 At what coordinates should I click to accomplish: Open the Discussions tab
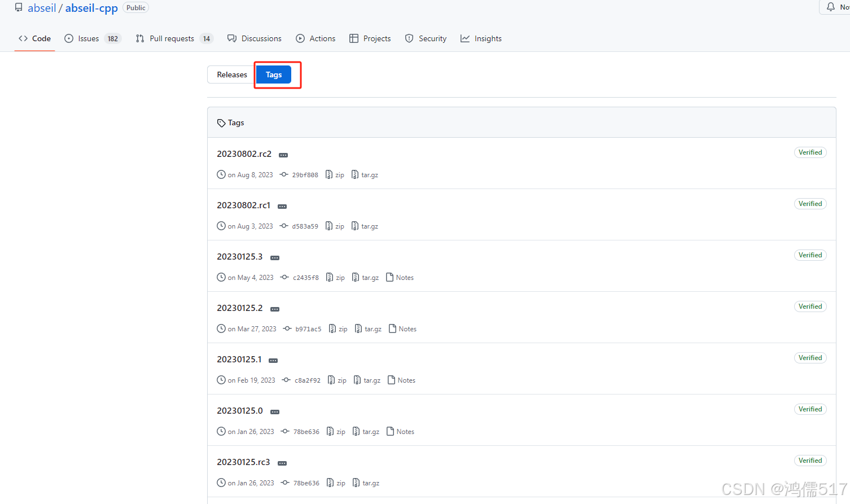(x=254, y=38)
